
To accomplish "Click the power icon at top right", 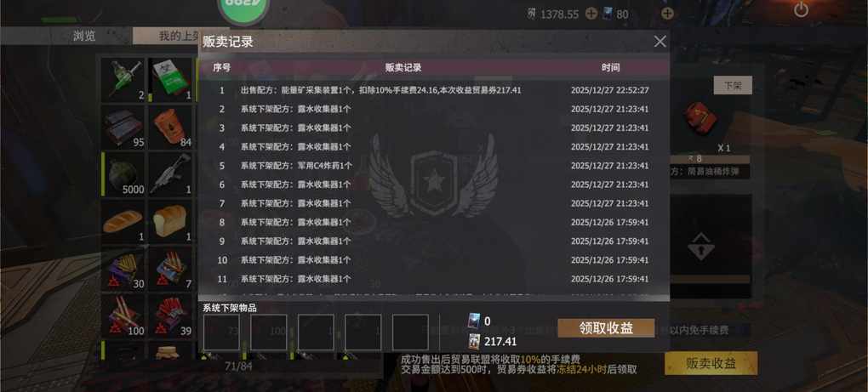I will 801,10.
